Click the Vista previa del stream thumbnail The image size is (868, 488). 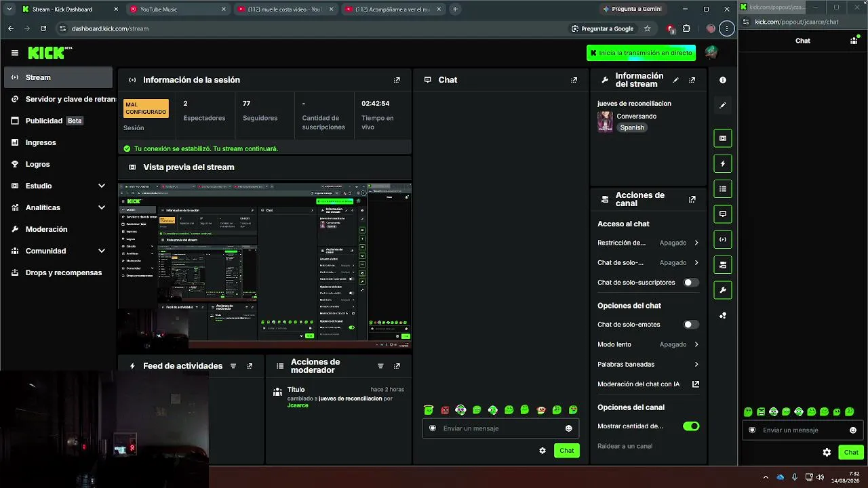click(x=265, y=265)
